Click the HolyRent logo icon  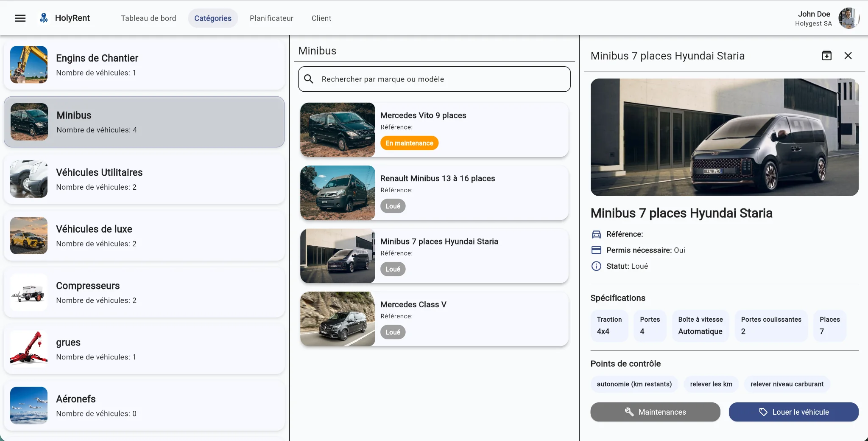click(44, 18)
